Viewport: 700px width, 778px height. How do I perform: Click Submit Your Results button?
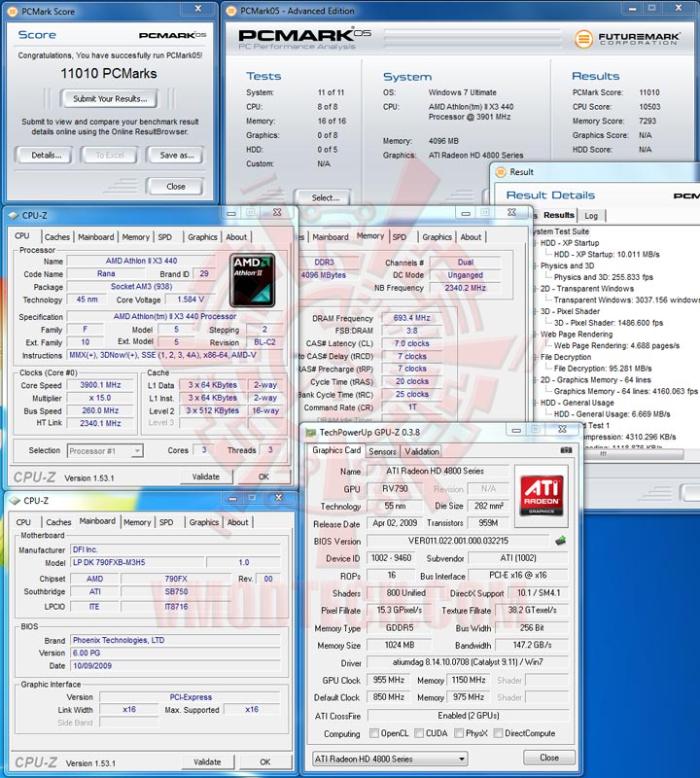point(110,99)
